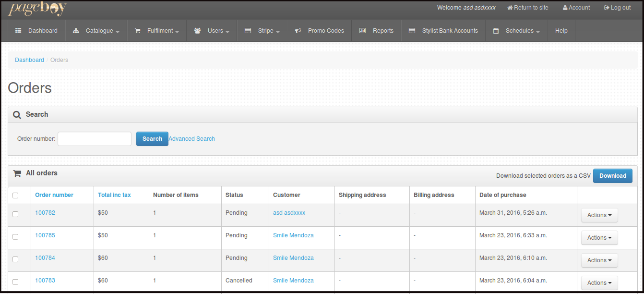644x294 pixels.
Task: Click the Date of purchase column header
Action: [502, 195]
